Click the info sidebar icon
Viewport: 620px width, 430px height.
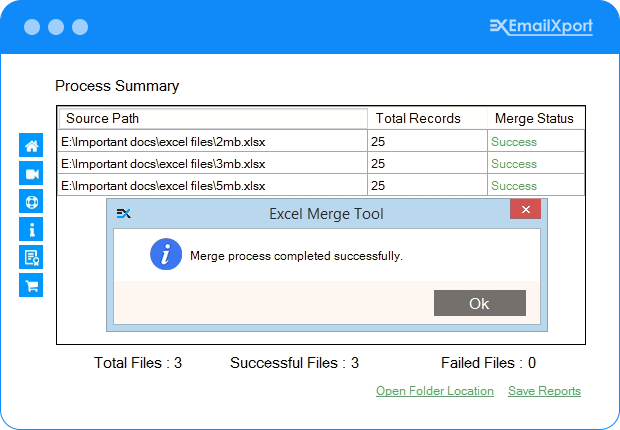(31, 229)
